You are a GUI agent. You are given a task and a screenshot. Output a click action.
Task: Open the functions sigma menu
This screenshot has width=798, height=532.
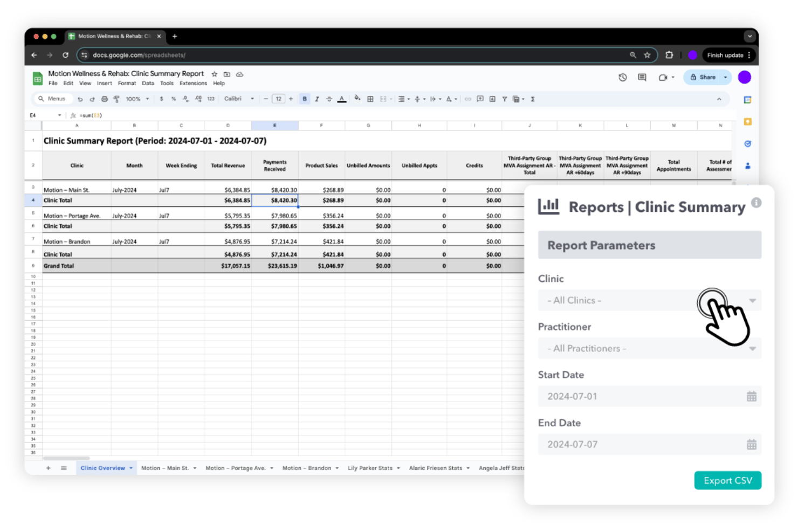533,99
